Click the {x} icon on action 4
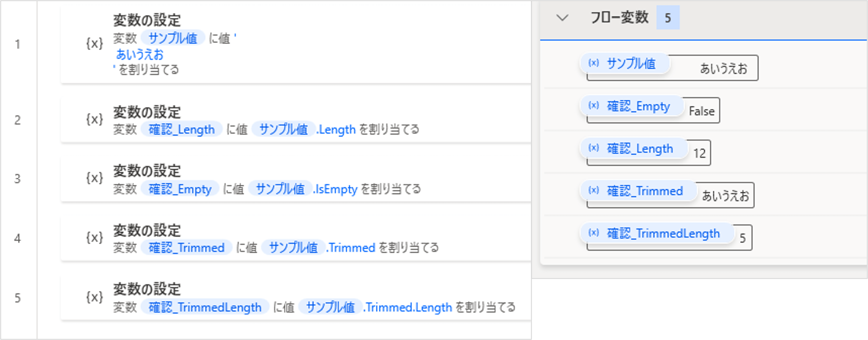Screen dimensions: 868x340 pyautogui.click(x=94, y=238)
